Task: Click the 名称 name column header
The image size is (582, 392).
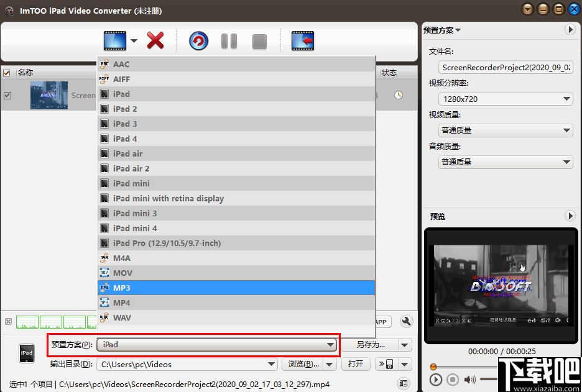Action: 25,73
